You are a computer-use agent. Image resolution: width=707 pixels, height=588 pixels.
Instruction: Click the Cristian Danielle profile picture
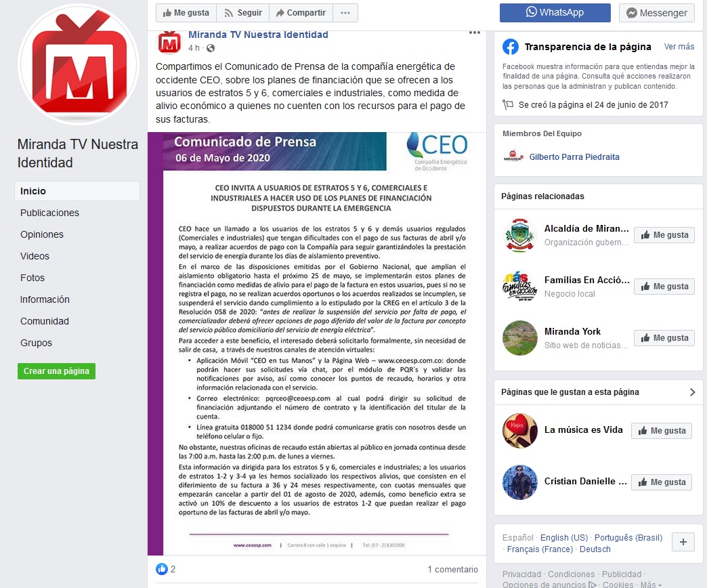pos(520,482)
